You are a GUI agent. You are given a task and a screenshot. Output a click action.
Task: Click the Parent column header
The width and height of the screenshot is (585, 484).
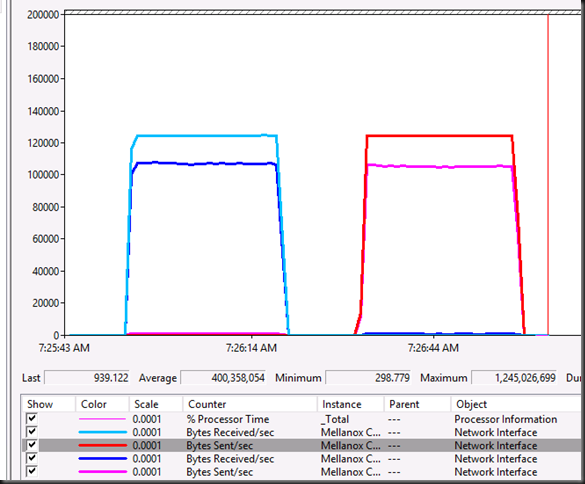coord(417,404)
